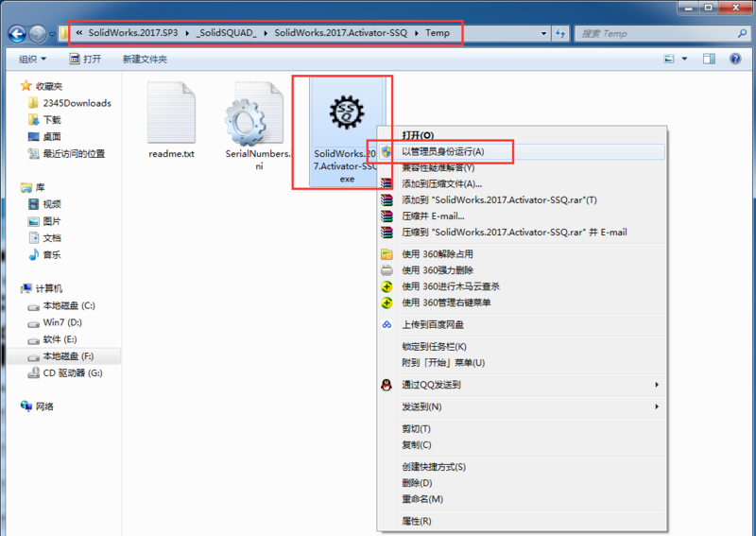
Task: Select 网络 in the sidebar
Action: point(37,406)
